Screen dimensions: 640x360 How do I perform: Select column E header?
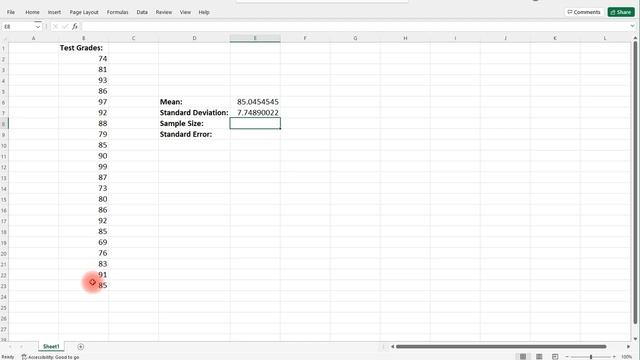(255, 38)
